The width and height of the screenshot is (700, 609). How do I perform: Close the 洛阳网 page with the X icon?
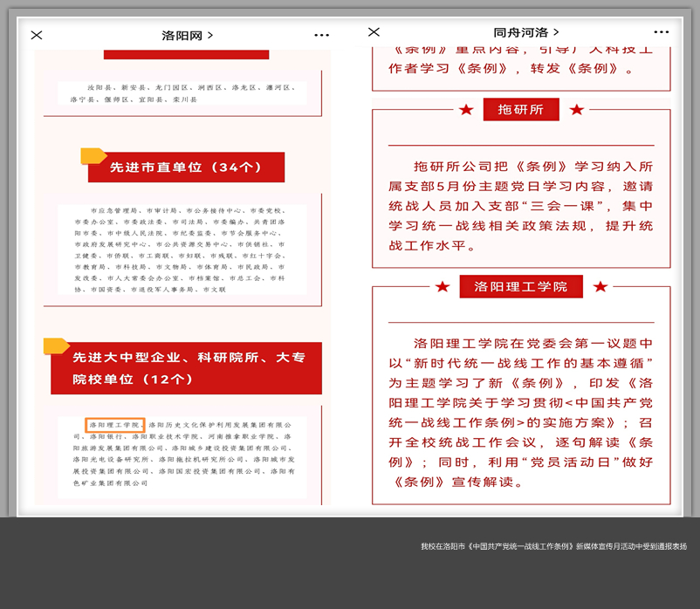37,35
